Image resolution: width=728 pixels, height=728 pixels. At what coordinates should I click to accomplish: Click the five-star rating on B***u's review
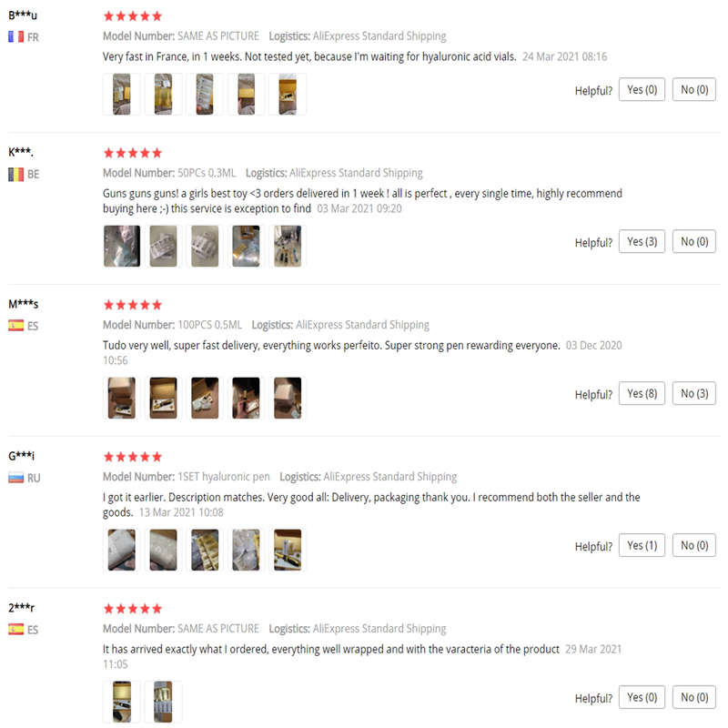click(x=133, y=16)
